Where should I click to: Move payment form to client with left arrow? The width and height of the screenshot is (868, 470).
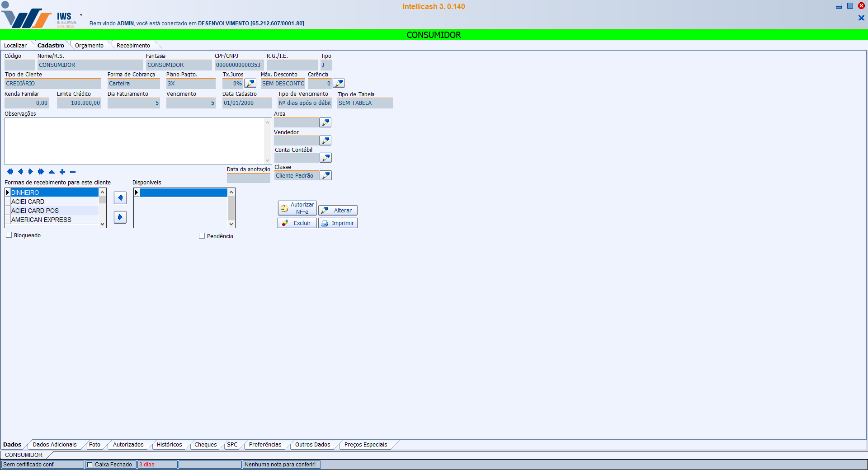(x=120, y=198)
